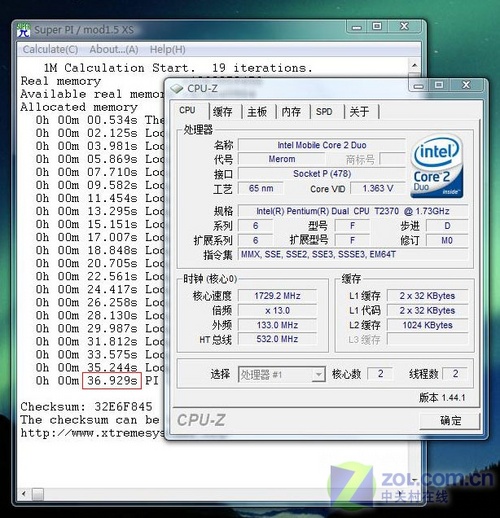This screenshot has height=518, width=500.
Task: Click the x 13.0 multiplier value
Action: tap(277, 311)
